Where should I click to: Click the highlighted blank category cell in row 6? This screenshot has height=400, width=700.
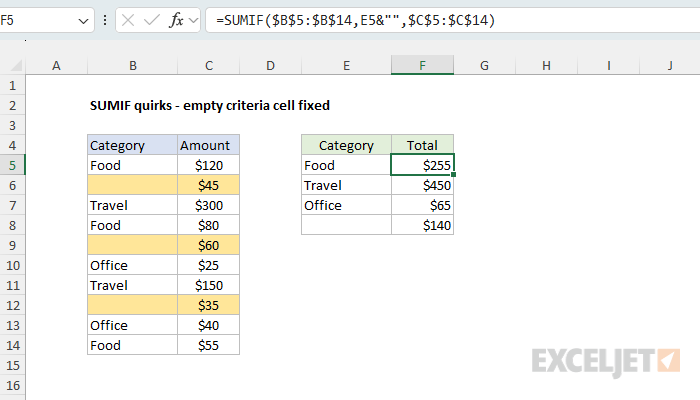click(133, 185)
